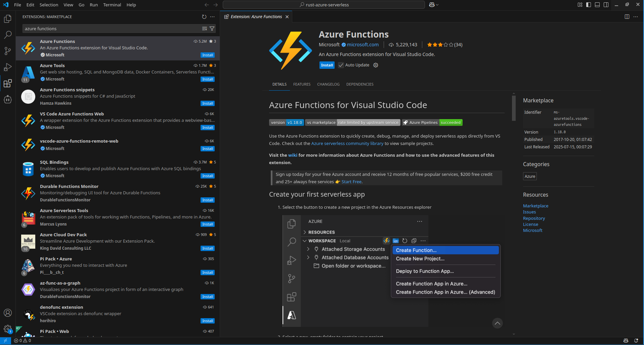The width and height of the screenshot is (644, 345).
Task: Toggle the Auto Update checkbox
Action: click(341, 65)
